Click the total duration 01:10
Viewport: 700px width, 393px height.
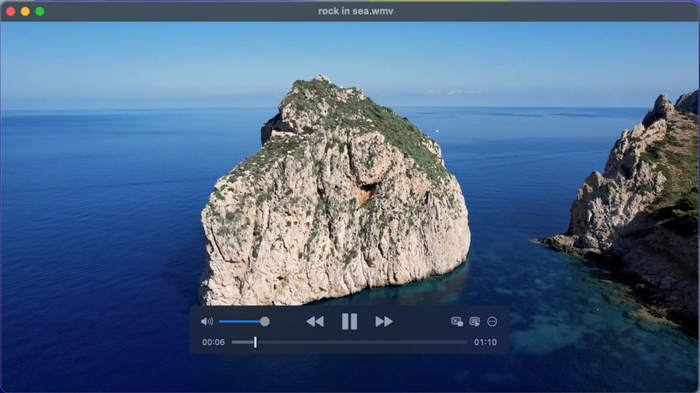coord(485,342)
